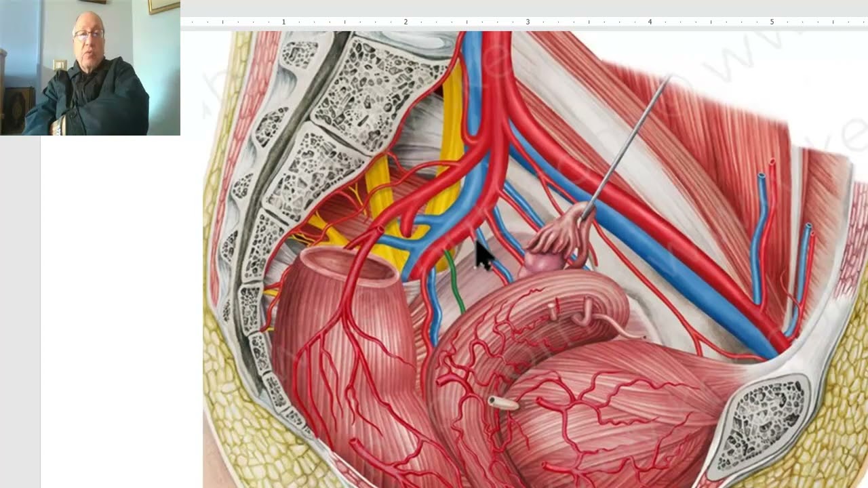Select the pelvic anatomy illustration in the document
The height and width of the screenshot is (488, 868).
(535, 260)
